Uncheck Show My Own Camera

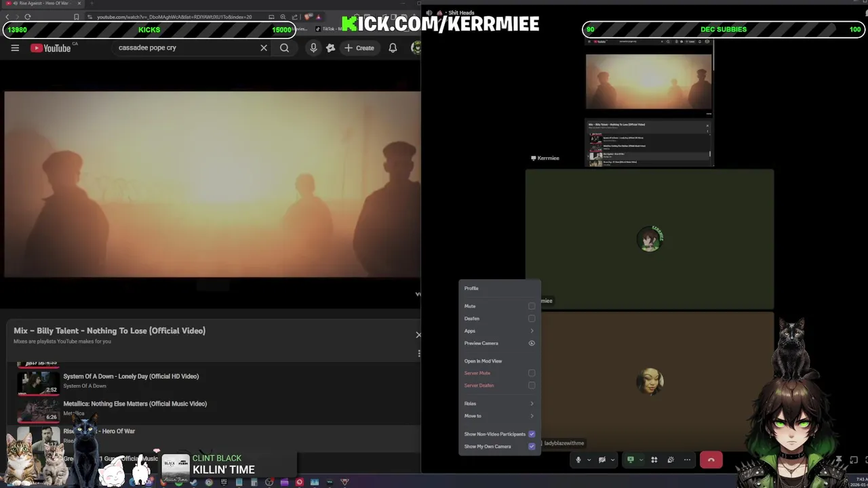point(532,447)
